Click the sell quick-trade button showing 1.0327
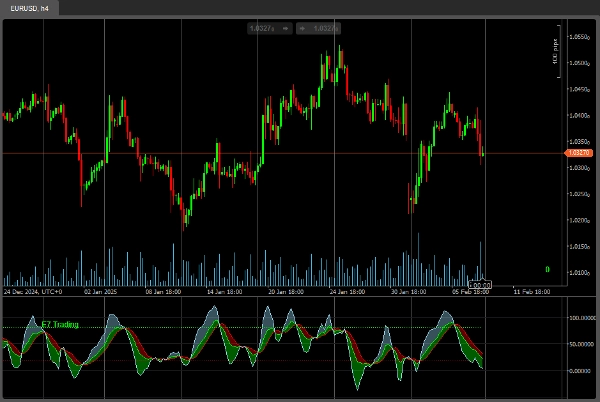Image resolution: width=600 pixels, height=402 pixels. (x=270, y=28)
